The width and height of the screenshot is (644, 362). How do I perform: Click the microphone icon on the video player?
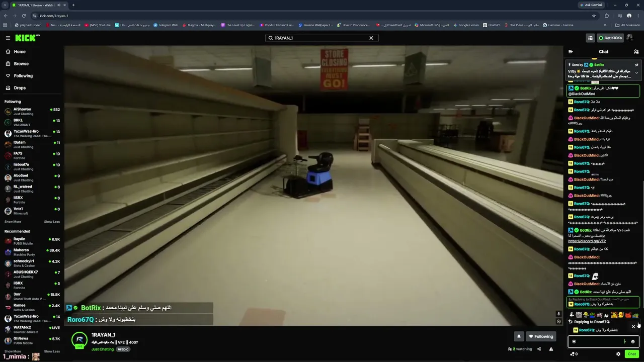(x=558, y=314)
